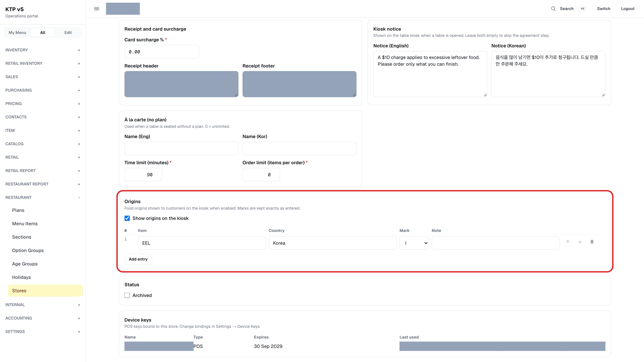Move the EEL origin entry up

[568, 242]
